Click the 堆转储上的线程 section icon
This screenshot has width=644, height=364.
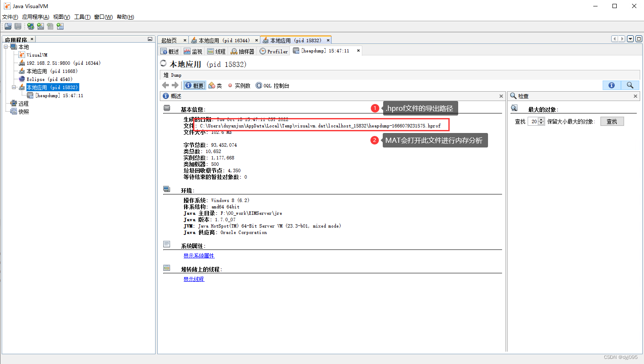point(167,268)
